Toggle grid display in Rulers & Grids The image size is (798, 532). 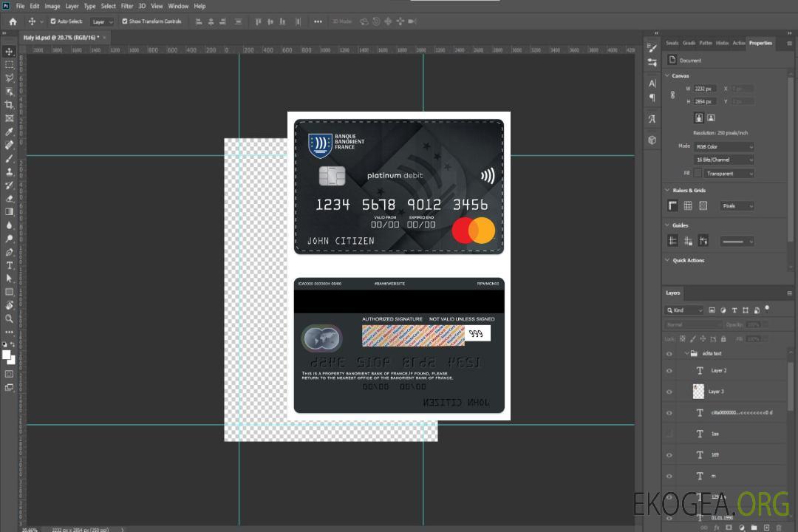pyautogui.click(x=688, y=205)
